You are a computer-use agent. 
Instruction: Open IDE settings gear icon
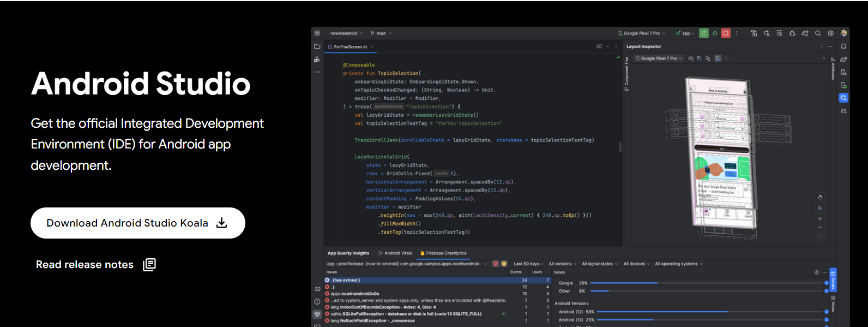tap(831, 33)
